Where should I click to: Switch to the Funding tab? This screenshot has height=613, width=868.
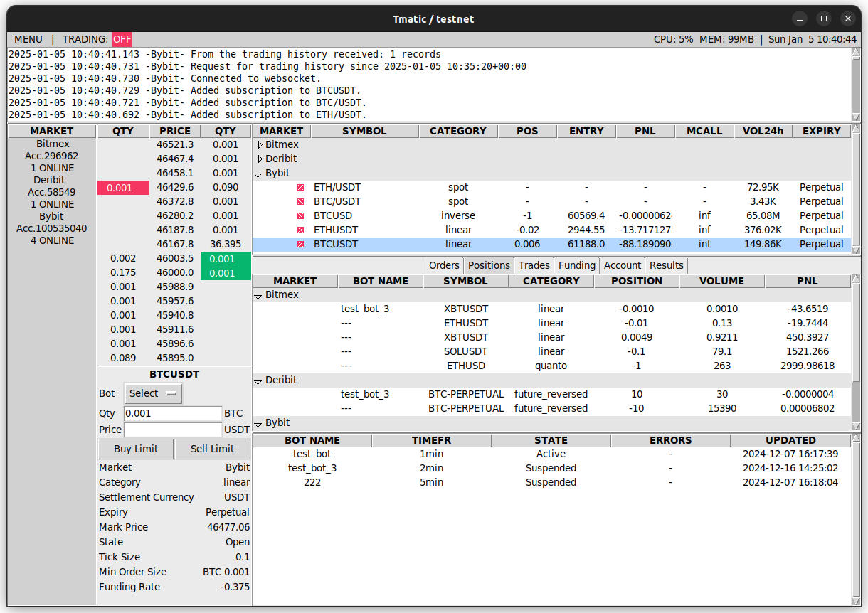click(576, 265)
